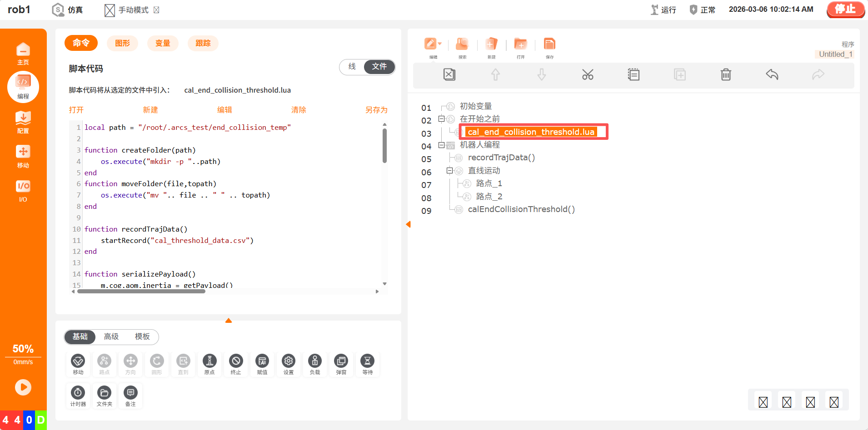Collapse the 机器人编程 tree node
The height and width of the screenshot is (430, 868).
click(x=441, y=145)
